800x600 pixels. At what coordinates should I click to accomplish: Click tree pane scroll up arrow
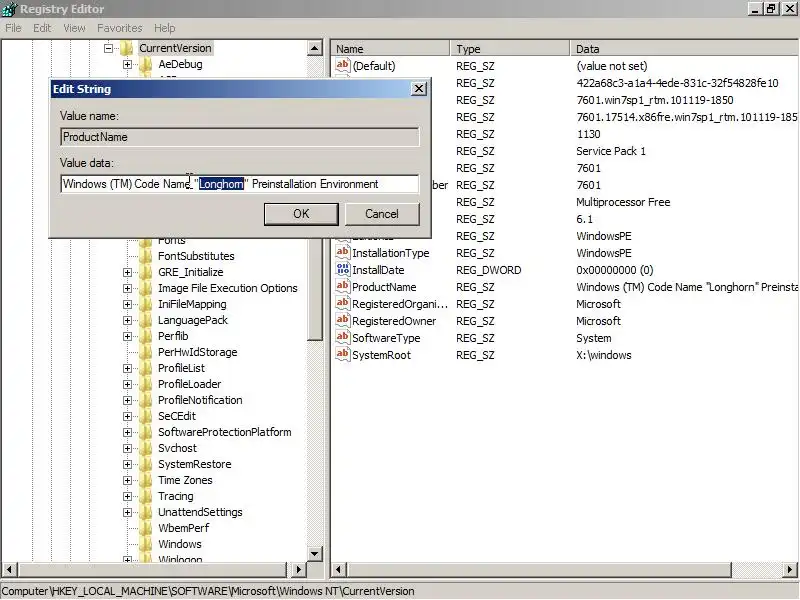[x=315, y=48]
